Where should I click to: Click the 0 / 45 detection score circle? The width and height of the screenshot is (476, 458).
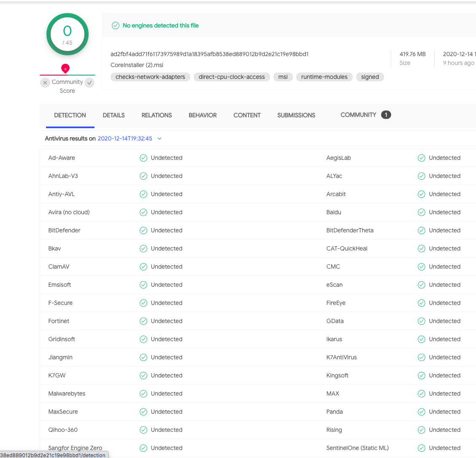pos(68,34)
